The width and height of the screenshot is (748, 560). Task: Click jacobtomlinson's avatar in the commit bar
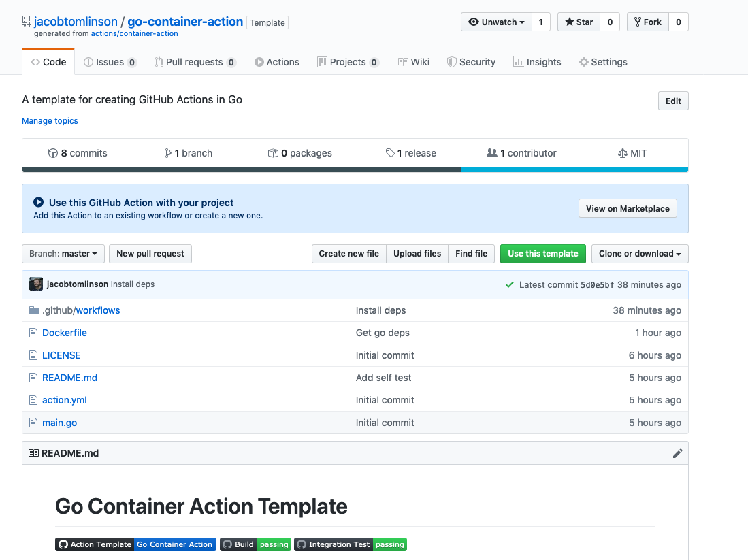36,284
